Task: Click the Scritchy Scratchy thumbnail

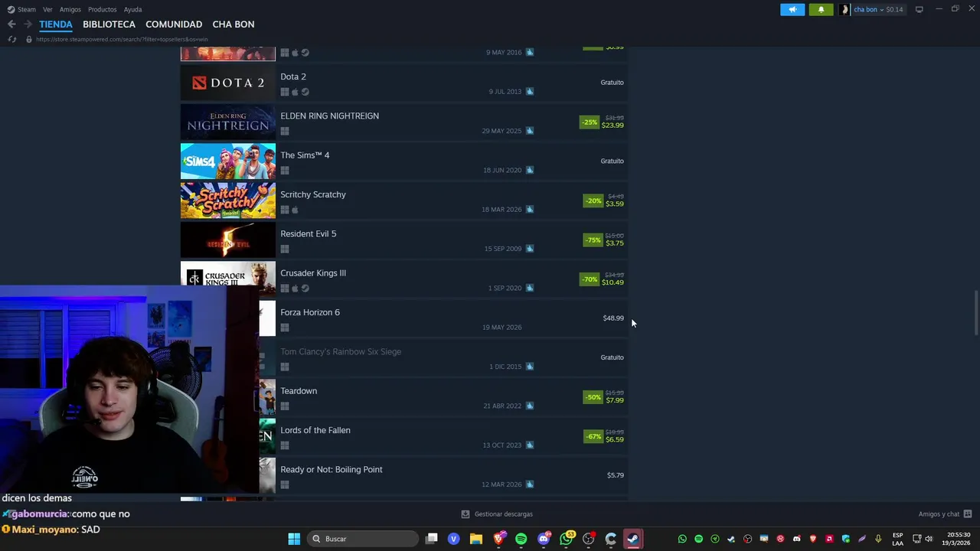Action: pyautogui.click(x=228, y=201)
